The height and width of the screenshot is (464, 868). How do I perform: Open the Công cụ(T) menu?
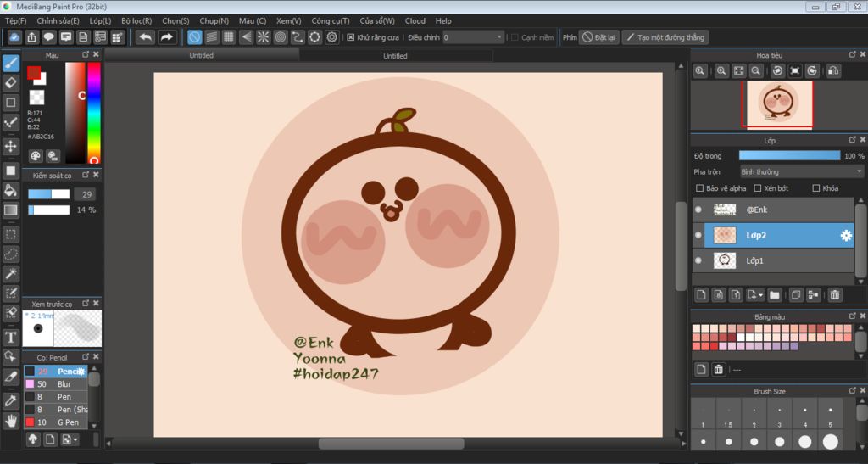coord(331,20)
